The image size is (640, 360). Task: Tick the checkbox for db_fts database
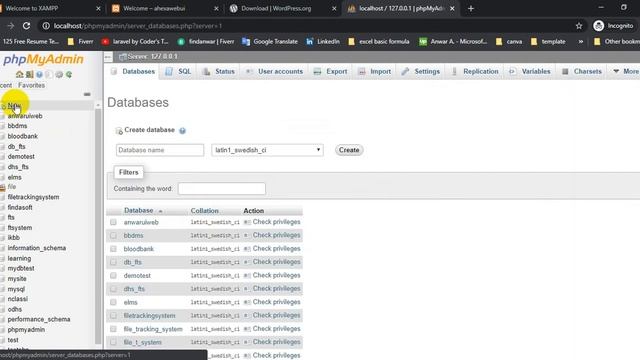pos(113,262)
